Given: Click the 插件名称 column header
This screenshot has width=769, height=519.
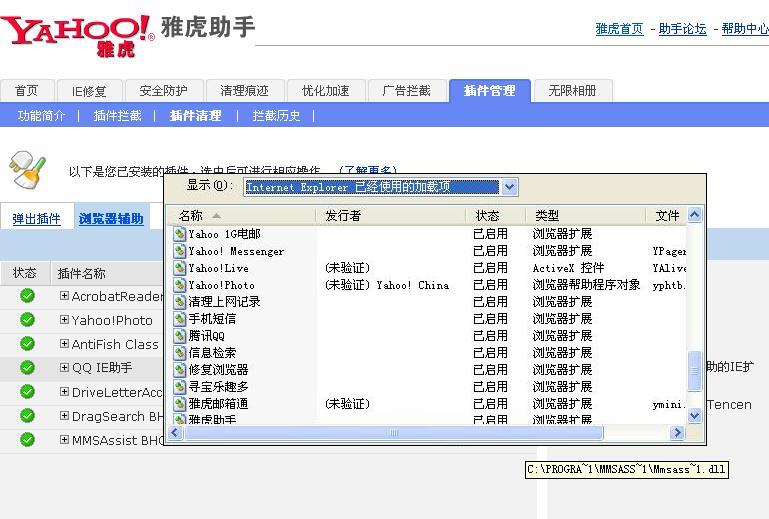Looking at the screenshot, I should coord(82,273).
